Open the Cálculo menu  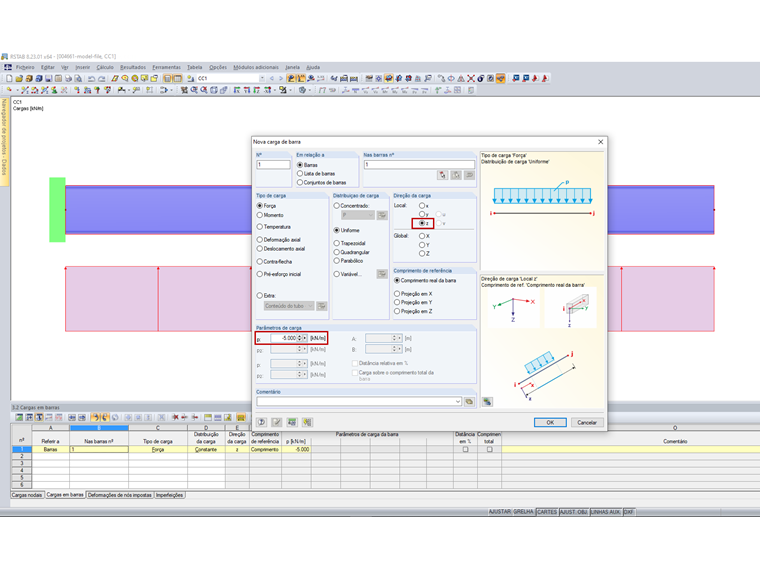tap(105, 67)
